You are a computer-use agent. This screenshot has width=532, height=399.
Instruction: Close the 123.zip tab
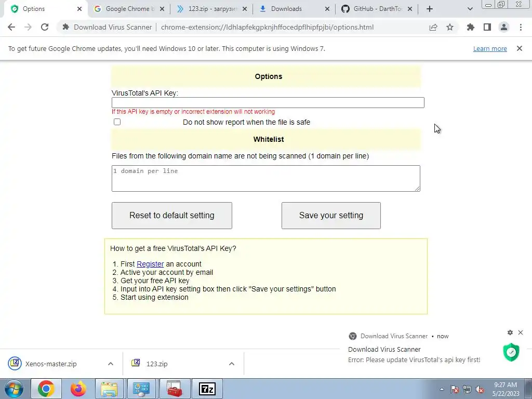pyautogui.click(x=245, y=9)
